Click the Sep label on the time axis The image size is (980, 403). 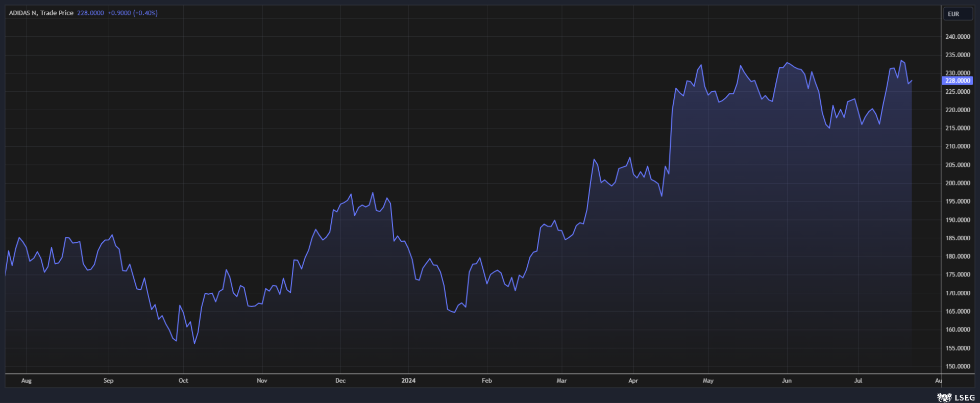coord(109,381)
